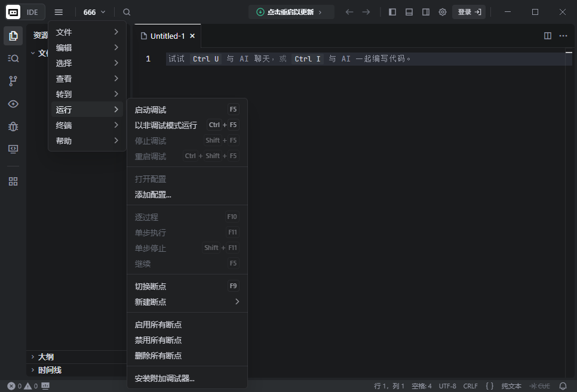Click the warnings triangle in status bar

point(27,386)
